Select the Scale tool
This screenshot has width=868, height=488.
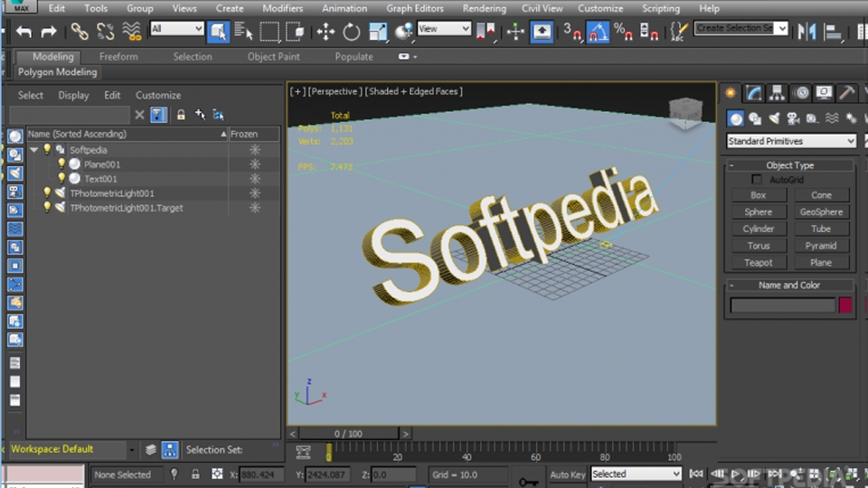[378, 32]
